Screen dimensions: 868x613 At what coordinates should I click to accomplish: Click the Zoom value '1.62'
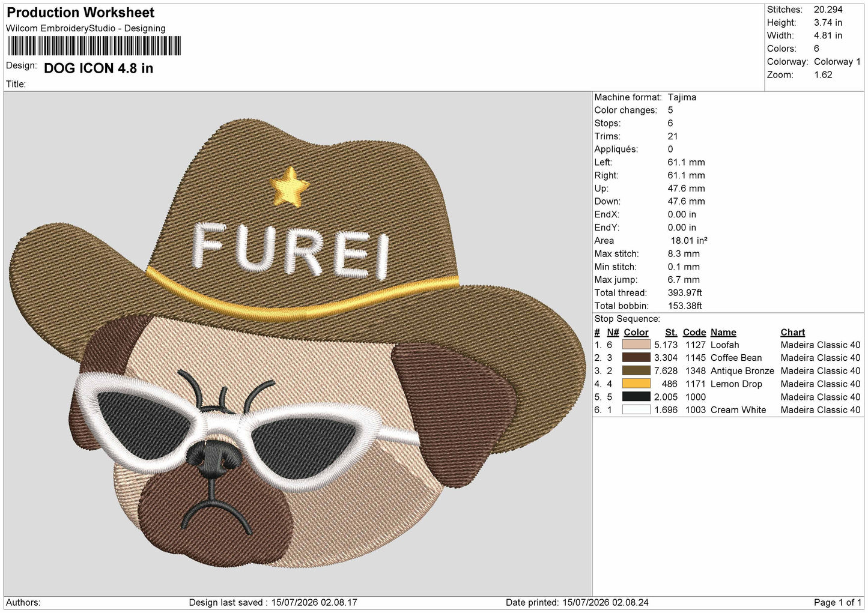click(x=823, y=75)
